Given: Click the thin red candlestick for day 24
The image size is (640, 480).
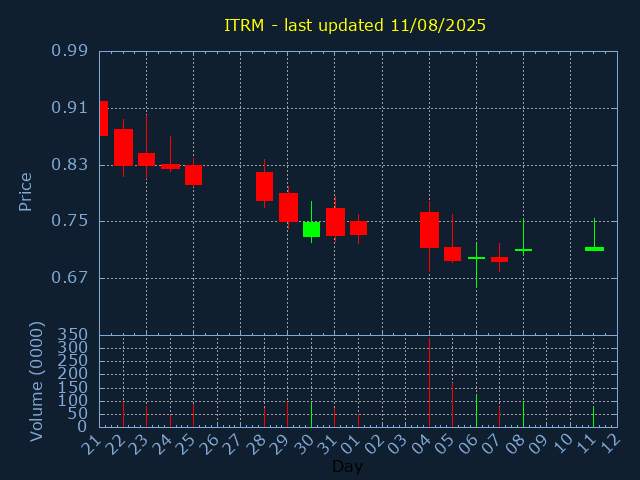Looking at the screenshot, I should pyautogui.click(x=170, y=166).
